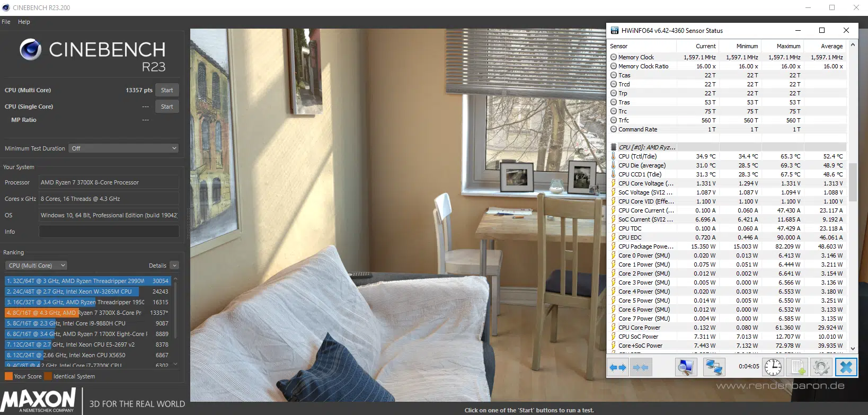Click the blue X to close sensors

click(846, 367)
